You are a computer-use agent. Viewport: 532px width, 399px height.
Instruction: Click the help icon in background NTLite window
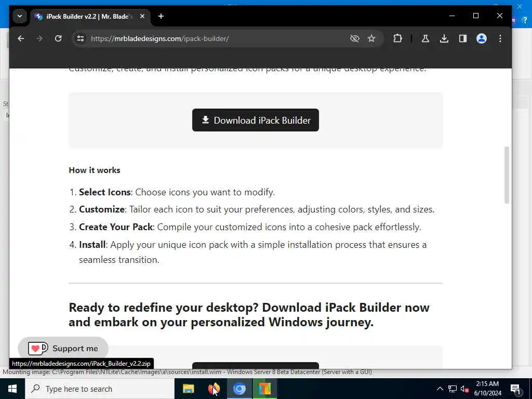tap(525, 20)
